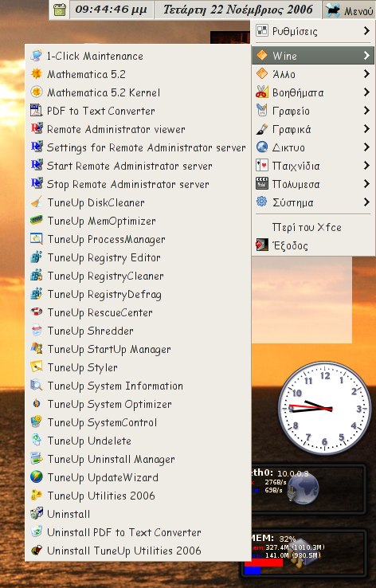Click the TuneUp Utilities 2006 icon
Image resolution: width=376 pixels, height=588 pixels.
coord(37,496)
